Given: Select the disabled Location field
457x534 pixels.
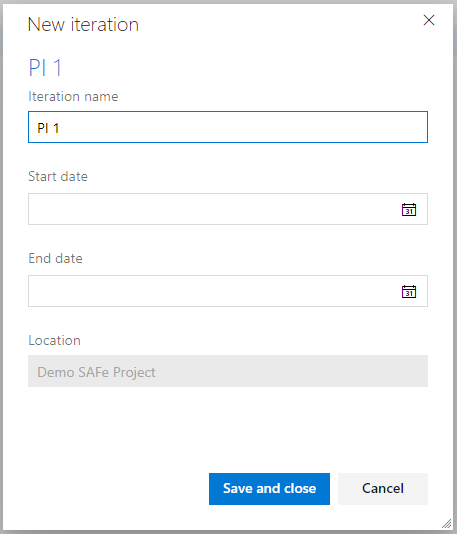Looking at the screenshot, I should (228, 371).
